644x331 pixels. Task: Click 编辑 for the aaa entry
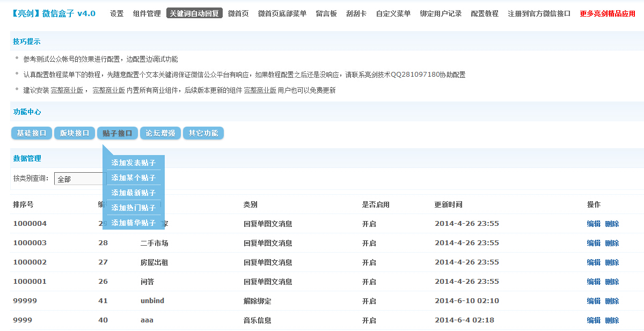click(x=594, y=320)
